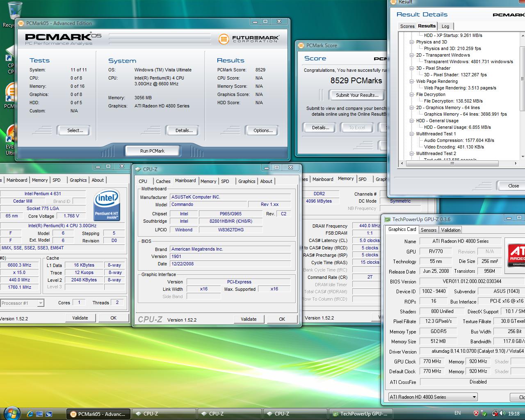Click the TechPowerUp GPU-Z taskbar button
Image resolution: width=525 pixels, height=420 pixels.
point(362,414)
